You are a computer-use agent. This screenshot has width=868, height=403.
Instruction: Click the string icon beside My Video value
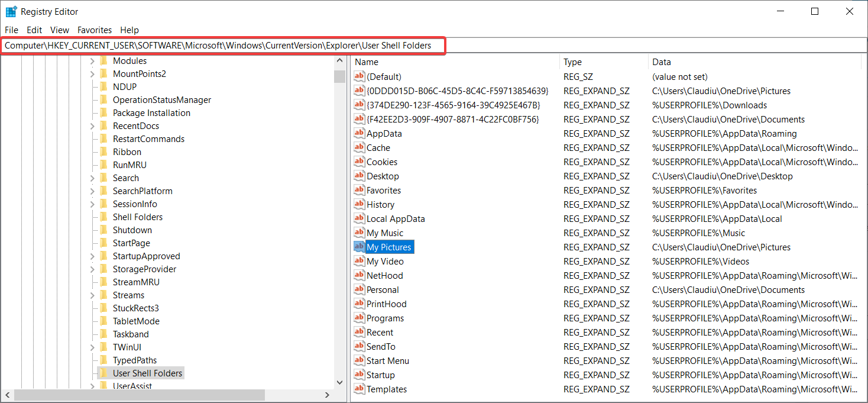[359, 261]
